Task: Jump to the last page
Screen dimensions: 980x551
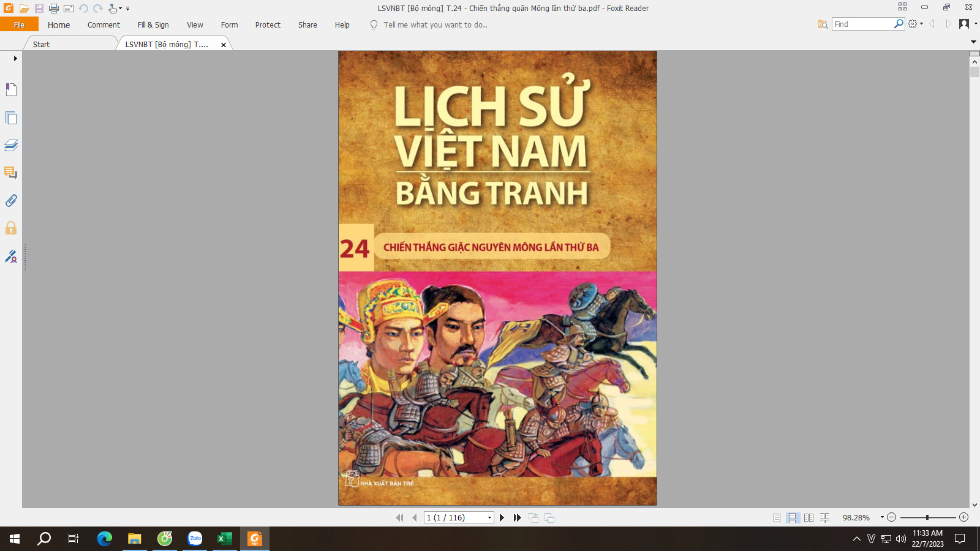Action: 518,517
